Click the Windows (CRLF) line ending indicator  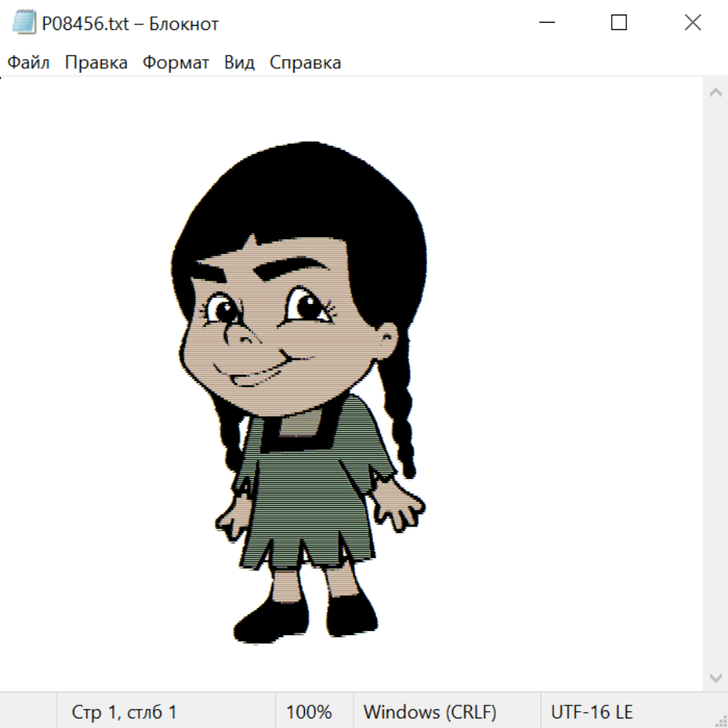click(x=430, y=712)
